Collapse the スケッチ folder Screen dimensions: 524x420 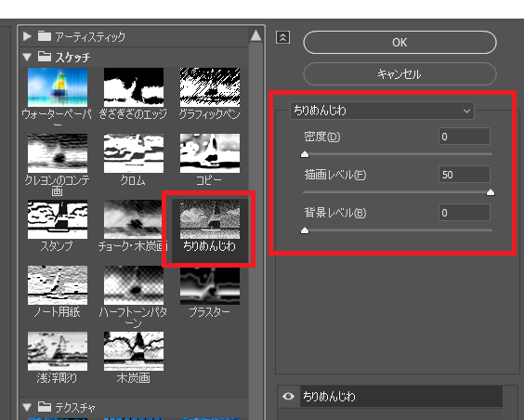click(27, 57)
